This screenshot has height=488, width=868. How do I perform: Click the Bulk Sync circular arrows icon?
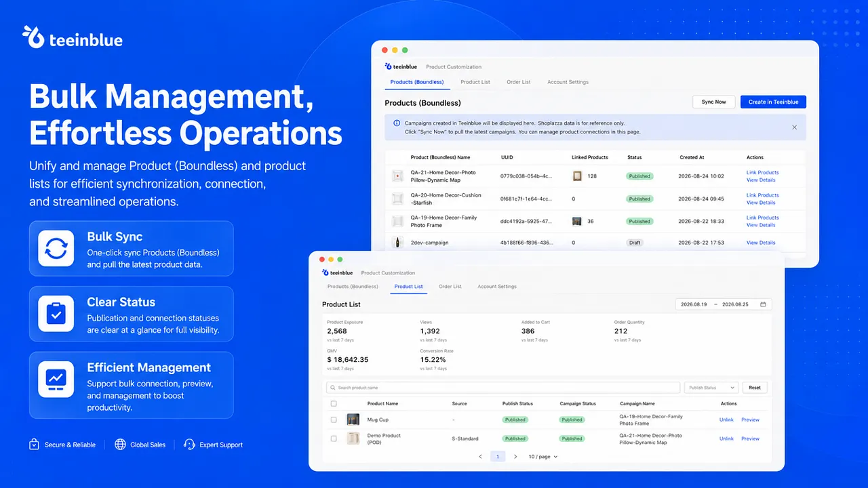point(56,248)
